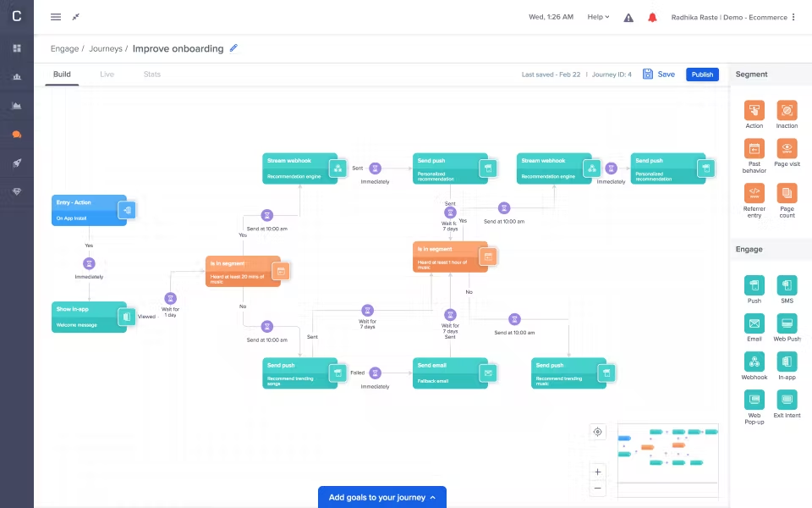Viewport: 812px width, 508px height.
Task: Switch to the Live tab
Action: click(x=107, y=75)
